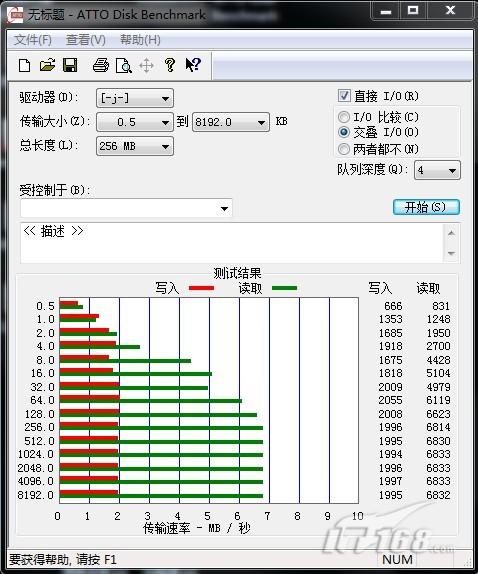This screenshot has height=574, width=478.
Task: Expand the 总长度 256 MB dropdown
Action: [135, 146]
